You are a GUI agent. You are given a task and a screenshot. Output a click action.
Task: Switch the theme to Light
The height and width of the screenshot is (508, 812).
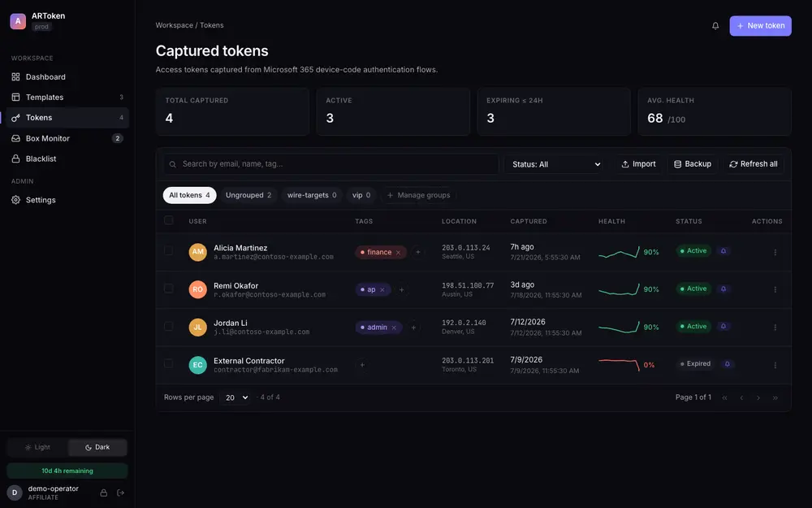[x=37, y=447]
